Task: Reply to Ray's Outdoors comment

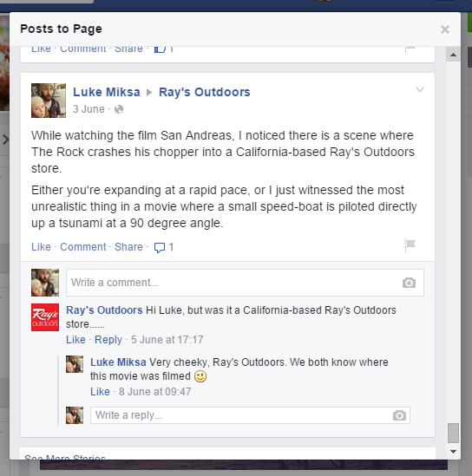Action: point(108,340)
